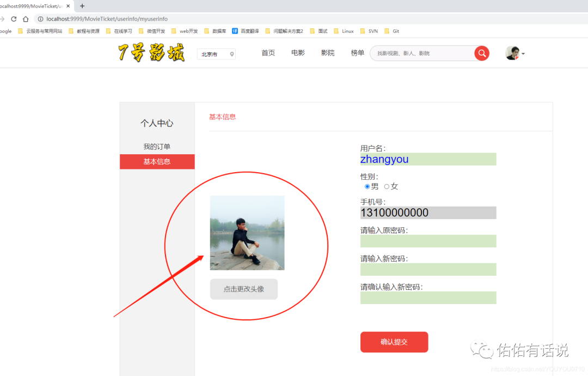This screenshot has width=588, height=376.
Task: Open the 百度翻译 bookmark
Action: 245,31
